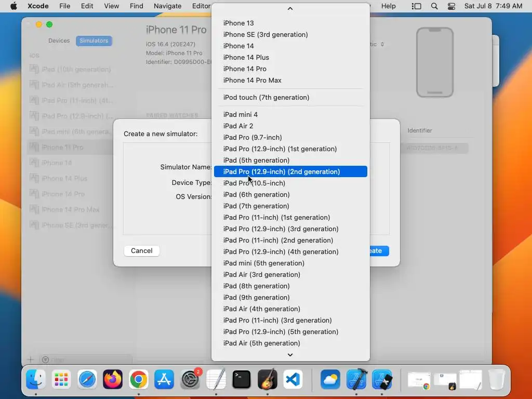The height and width of the screenshot is (399, 532).
Task: Cancel creating the new simulator
Action: pyautogui.click(x=142, y=251)
